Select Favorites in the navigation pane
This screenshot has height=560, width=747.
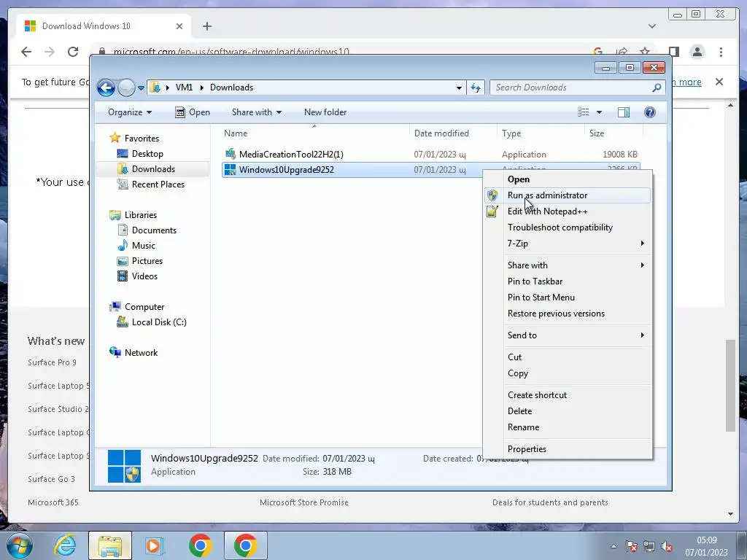[x=142, y=138]
